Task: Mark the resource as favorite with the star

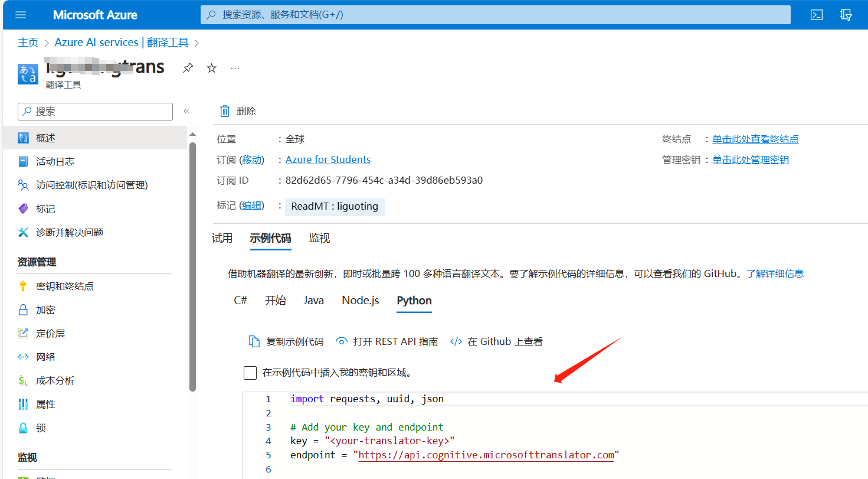Action: click(211, 68)
